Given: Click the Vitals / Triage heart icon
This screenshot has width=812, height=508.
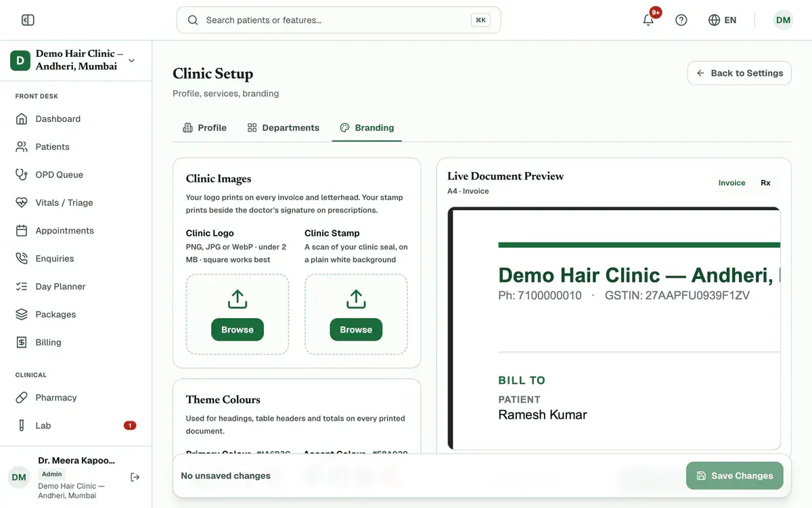Looking at the screenshot, I should (22, 203).
